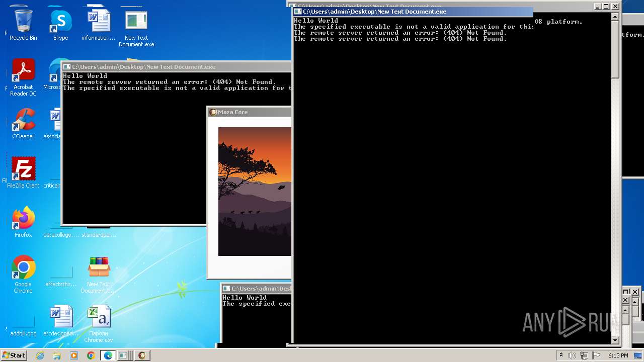This screenshot has height=362, width=644.
Task: Minimize the front console window
Action: [597, 7]
